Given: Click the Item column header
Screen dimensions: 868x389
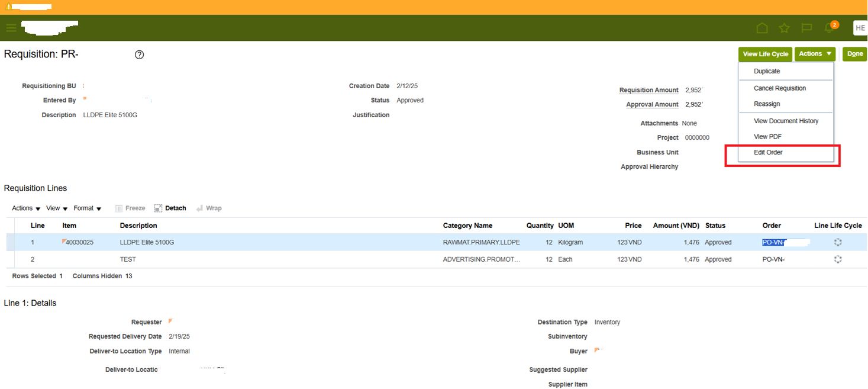Looking at the screenshot, I should (x=69, y=226).
